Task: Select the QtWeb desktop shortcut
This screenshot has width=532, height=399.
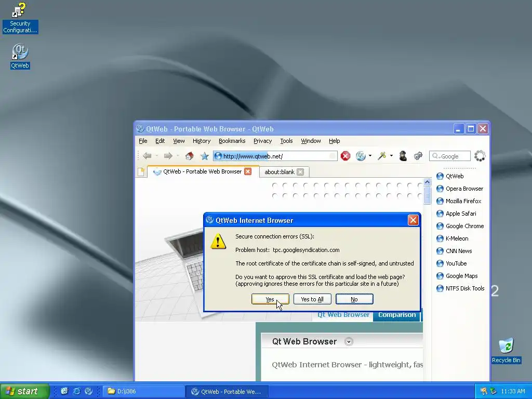Action: tap(20, 56)
